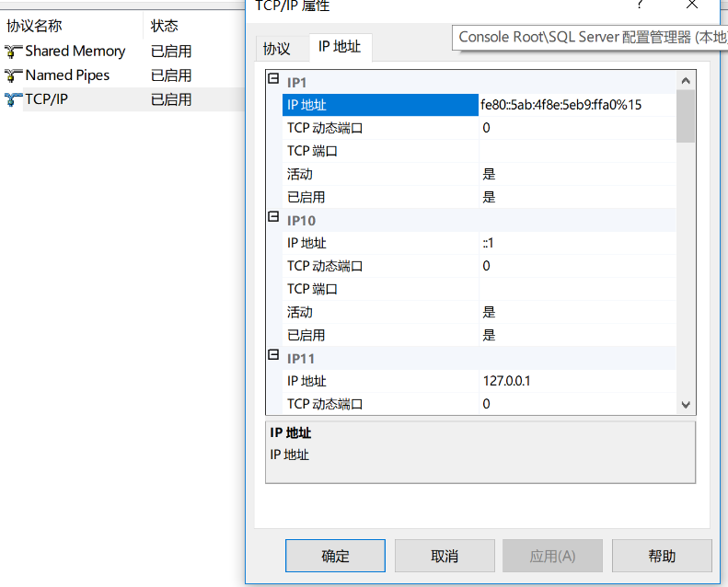Screen dimensions: 728x587
Task: Click TCP/IP status 已启用
Action: point(171,99)
